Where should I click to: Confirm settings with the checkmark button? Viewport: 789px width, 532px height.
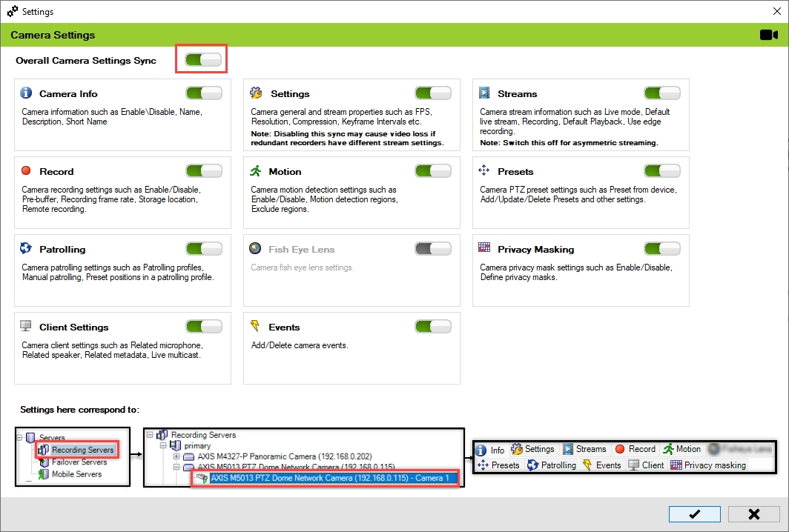(x=694, y=514)
